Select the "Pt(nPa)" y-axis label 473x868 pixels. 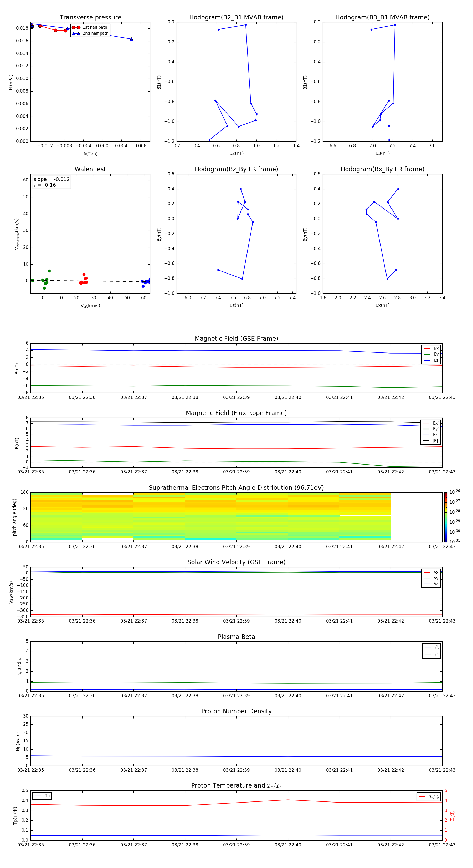click(11, 82)
